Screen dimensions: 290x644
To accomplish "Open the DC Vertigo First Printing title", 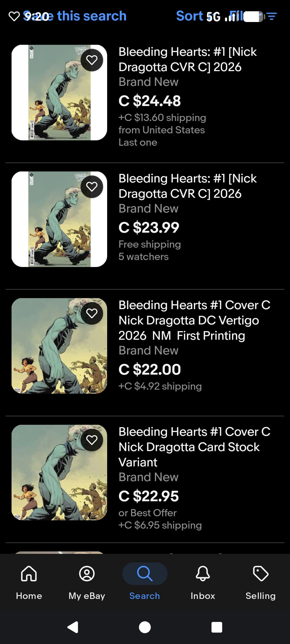I will point(194,320).
